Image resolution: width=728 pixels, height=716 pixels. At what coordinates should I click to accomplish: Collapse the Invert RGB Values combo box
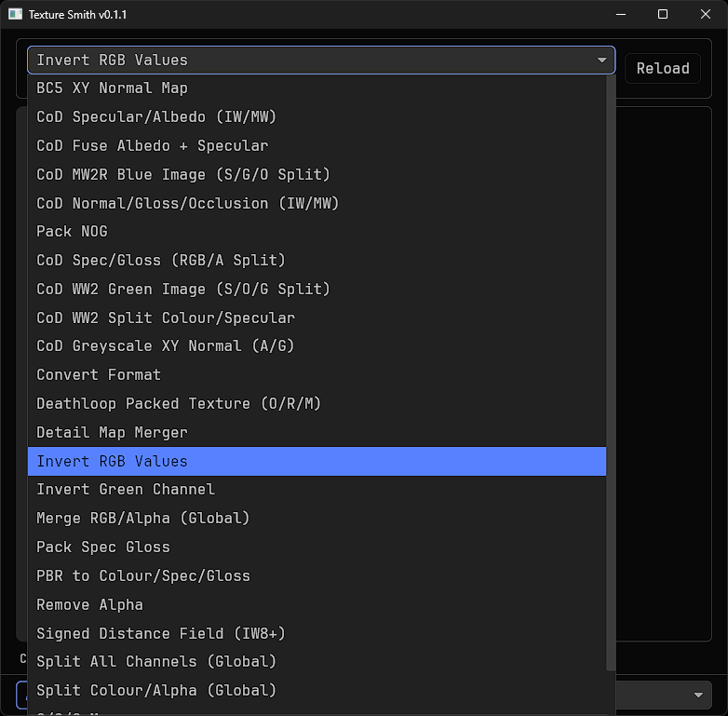321,61
